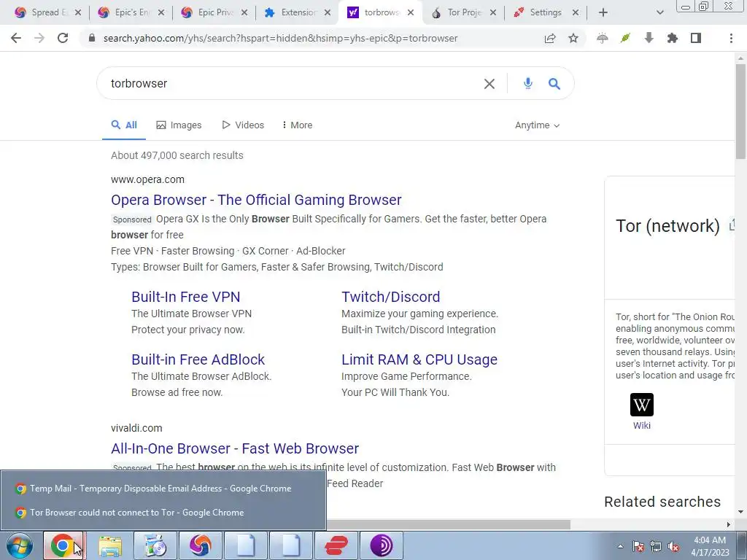
Task: Open the Windows Start menu
Action: click(x=20, y=545)
